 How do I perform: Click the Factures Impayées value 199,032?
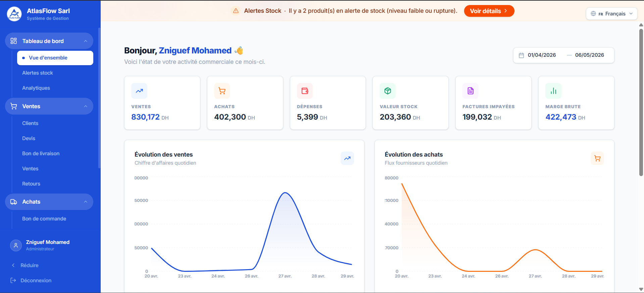click(477, 117)
